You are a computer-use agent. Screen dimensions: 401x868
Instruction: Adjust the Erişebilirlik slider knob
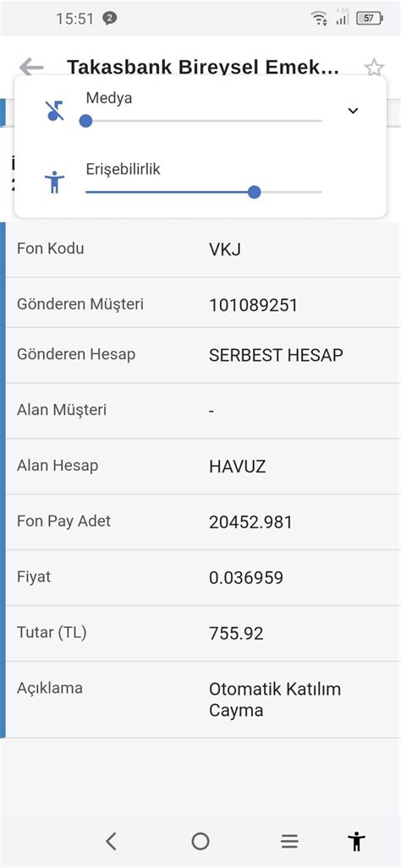pos(255,192)
